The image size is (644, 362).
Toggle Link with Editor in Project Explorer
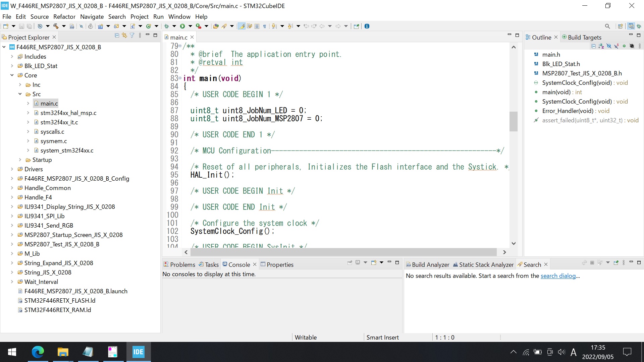tap(124, 35)
